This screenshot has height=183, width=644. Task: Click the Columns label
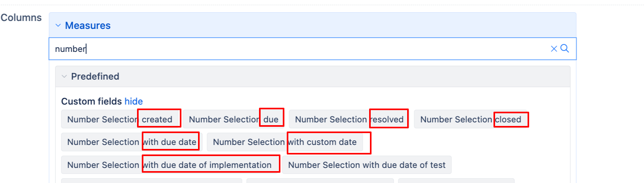[x=21, y=18]
